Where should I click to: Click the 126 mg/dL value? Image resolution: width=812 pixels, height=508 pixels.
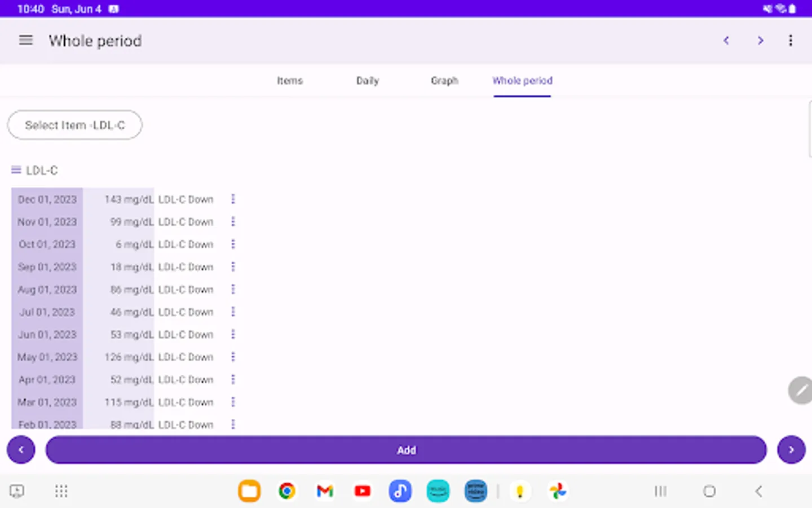click(129, 357)
